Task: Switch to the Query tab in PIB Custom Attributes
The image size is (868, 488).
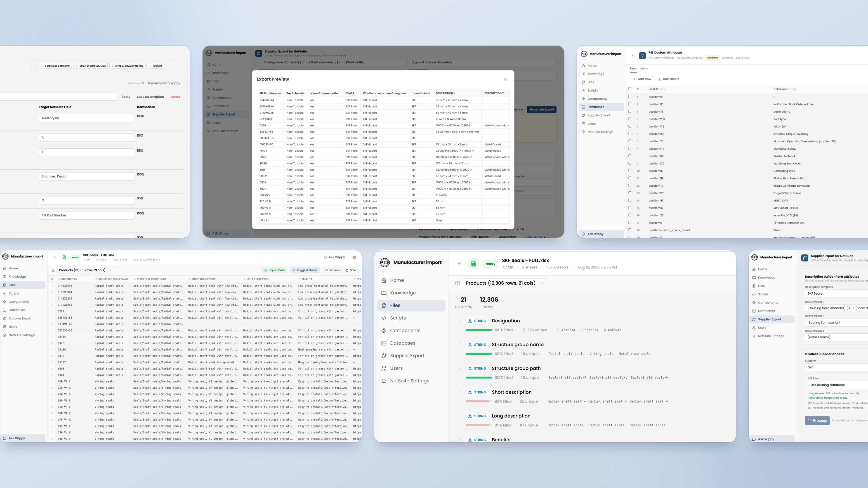Action: [x=644, y=68]
